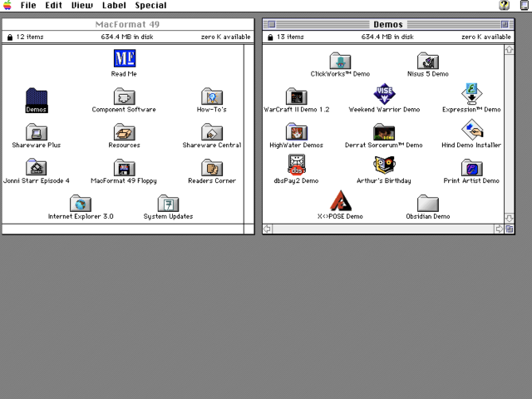Click the Weekend Warrior Demo VISE icon
The height and width of the screenshot is (399, 532).
click(x=384, y=94)
